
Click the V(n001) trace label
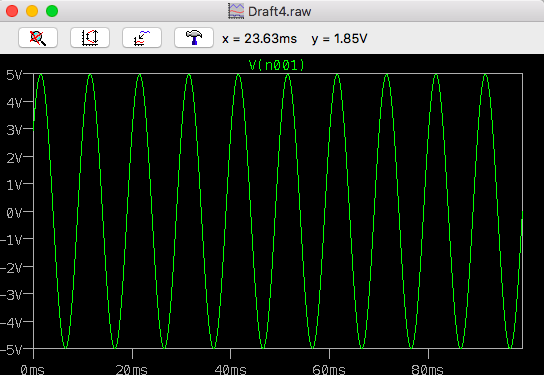[277, 65]
